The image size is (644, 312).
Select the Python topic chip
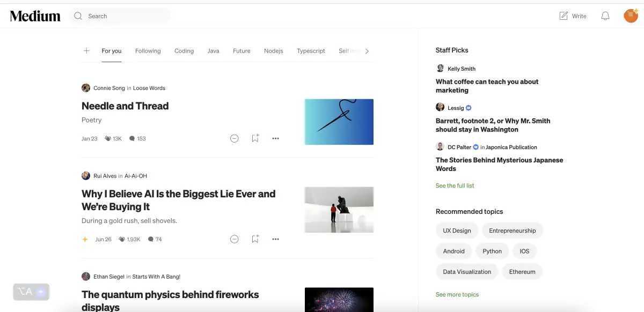(492, 251)
